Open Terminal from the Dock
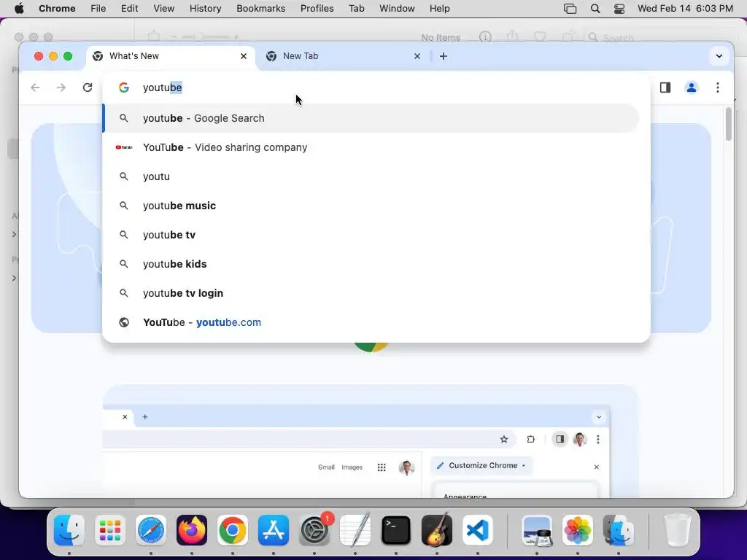 [396, 530]
